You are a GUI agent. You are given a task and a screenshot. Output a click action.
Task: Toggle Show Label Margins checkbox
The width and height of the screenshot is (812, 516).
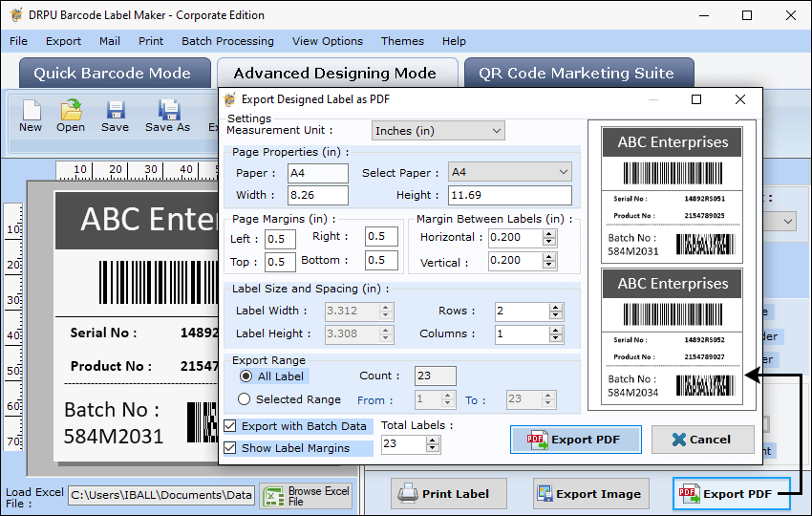[230, 447]
